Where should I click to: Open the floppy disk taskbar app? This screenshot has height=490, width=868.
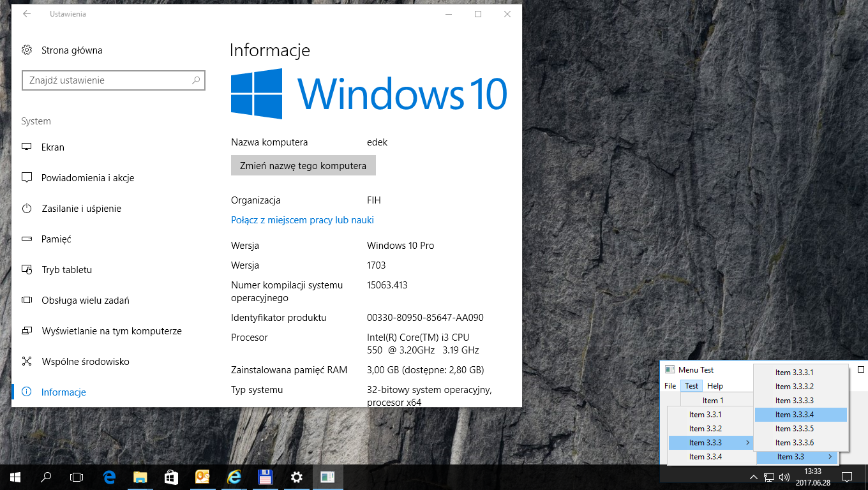[x=266, y=477]
